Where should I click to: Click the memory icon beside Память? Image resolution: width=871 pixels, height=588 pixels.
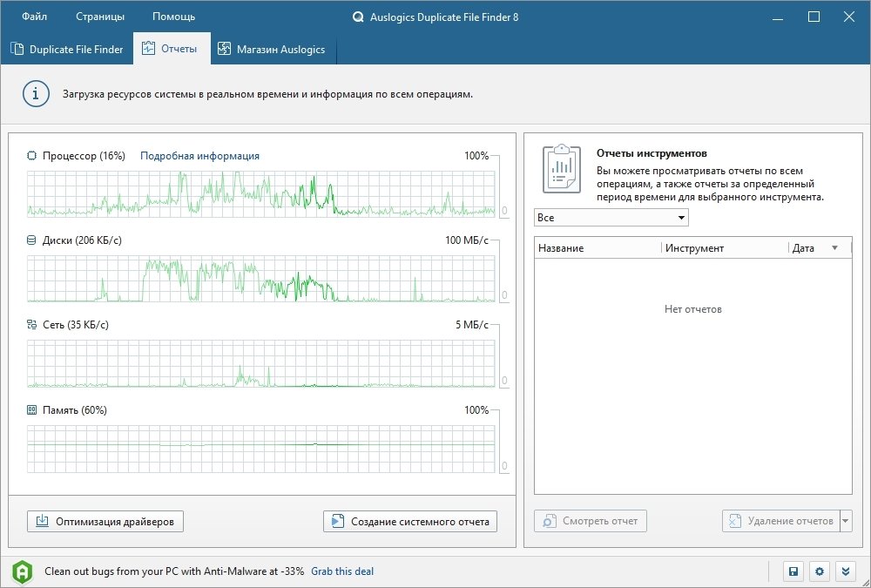click(32, 410)
